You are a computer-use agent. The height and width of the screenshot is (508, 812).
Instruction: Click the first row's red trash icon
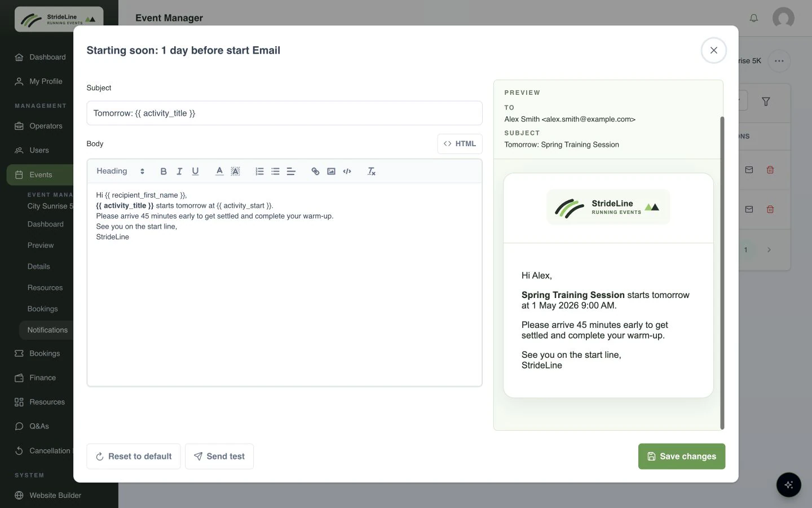pos(770,169)
